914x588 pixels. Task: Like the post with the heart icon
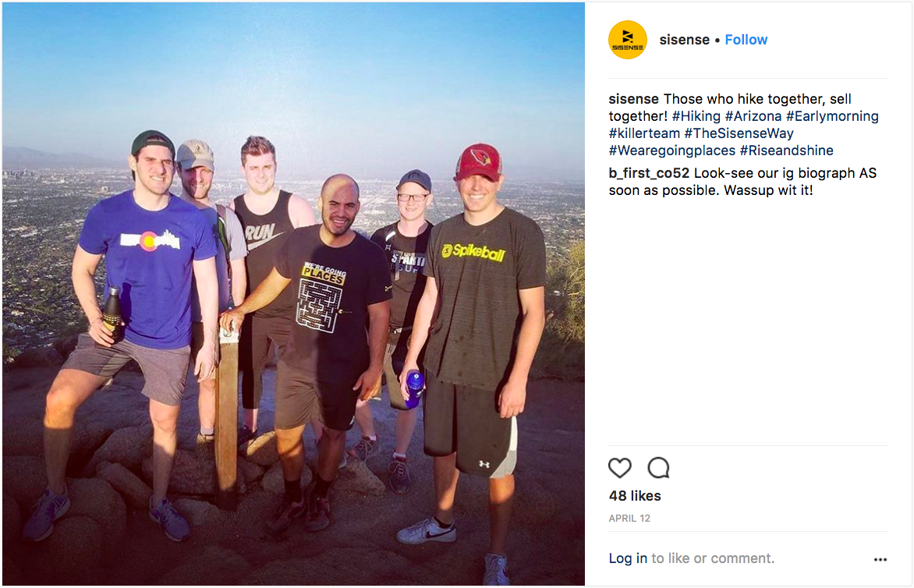620,468
